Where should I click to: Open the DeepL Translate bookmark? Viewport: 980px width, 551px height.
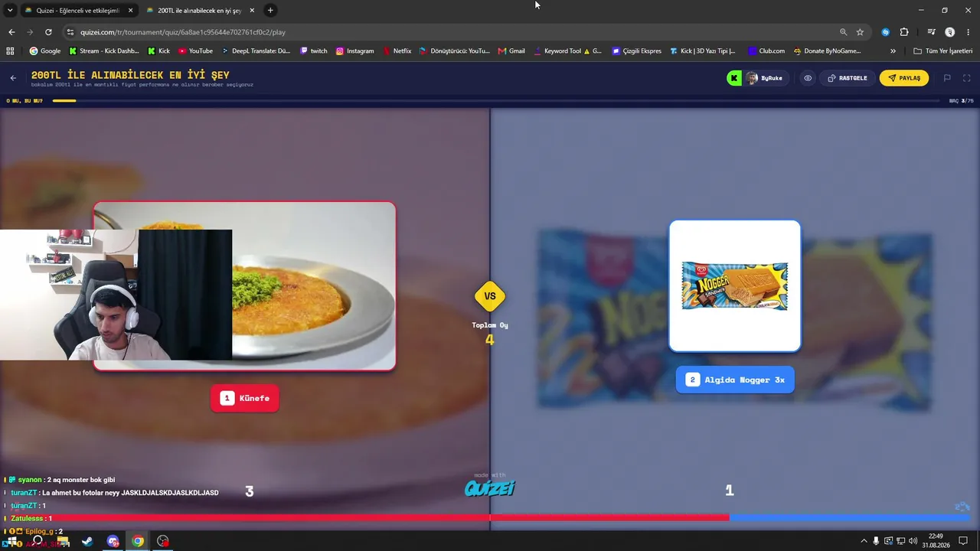coord(256,51)
